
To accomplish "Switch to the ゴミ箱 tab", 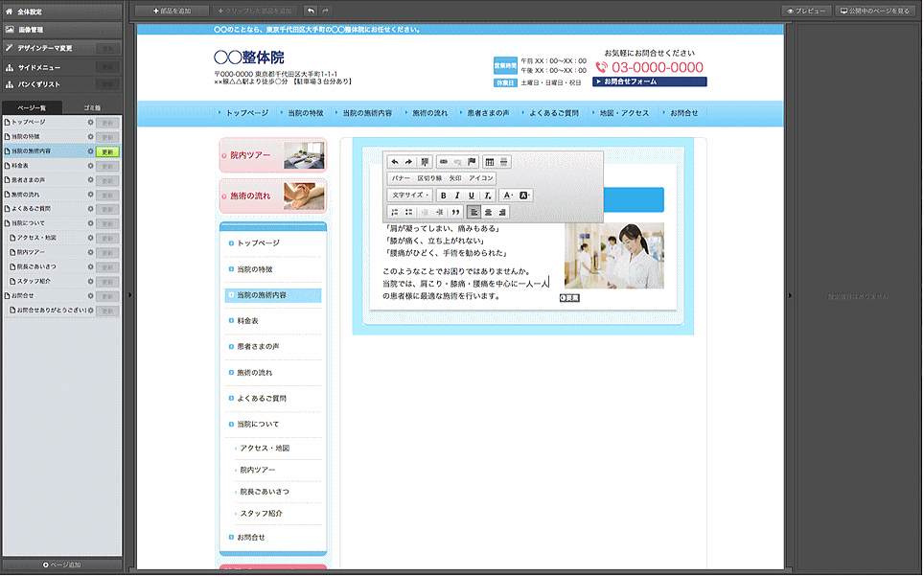I will (x=92, y=107).
